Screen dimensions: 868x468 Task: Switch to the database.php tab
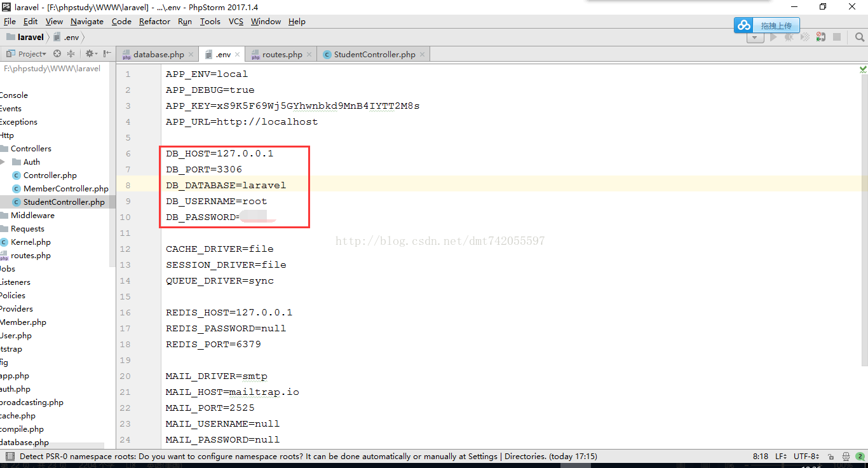point(158,55)
